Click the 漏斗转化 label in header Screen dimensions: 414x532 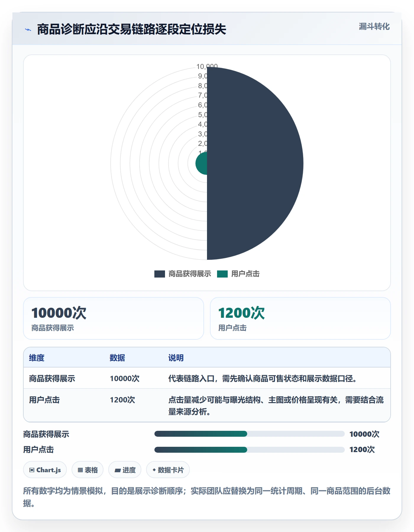374,27
